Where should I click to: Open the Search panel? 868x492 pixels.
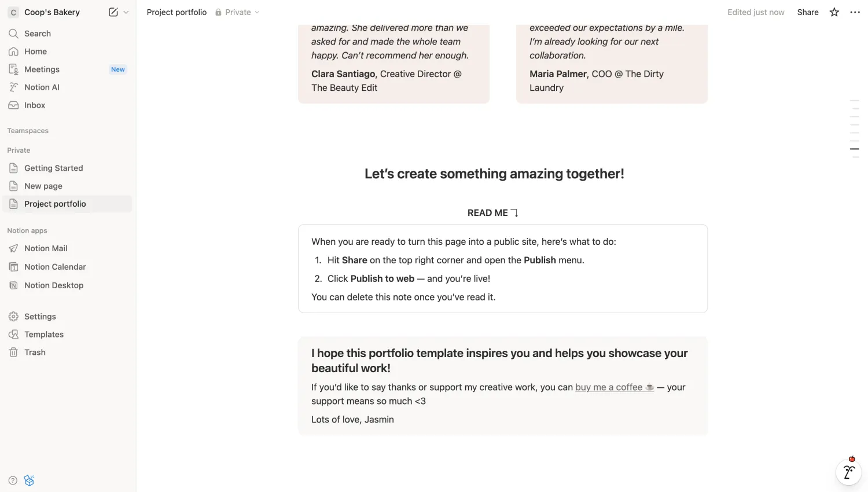click(38, 34)
